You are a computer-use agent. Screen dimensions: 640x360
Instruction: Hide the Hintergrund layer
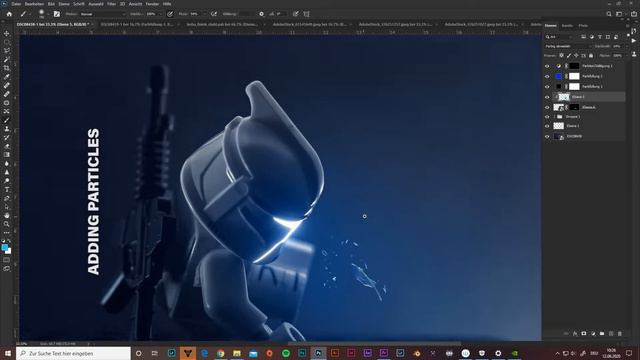[547, 136]
